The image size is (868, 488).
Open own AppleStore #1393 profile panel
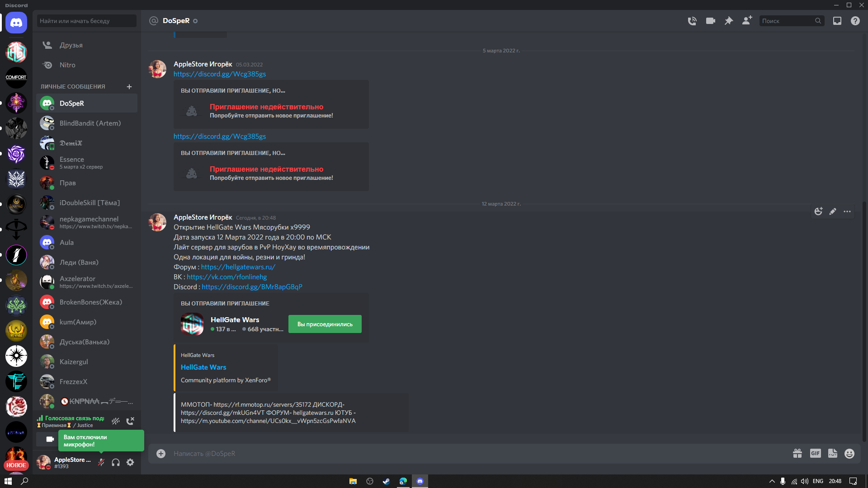point(64,462)
